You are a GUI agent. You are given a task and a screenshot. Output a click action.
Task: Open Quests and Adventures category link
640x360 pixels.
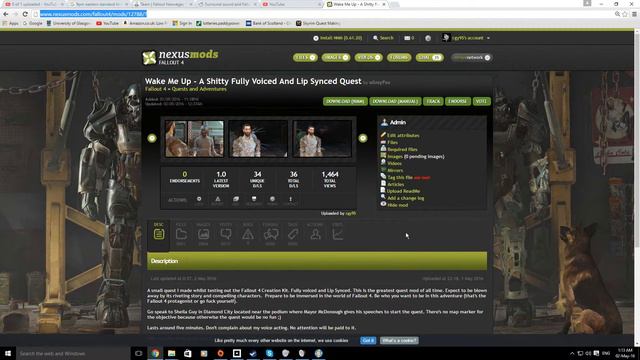(199, 89)
